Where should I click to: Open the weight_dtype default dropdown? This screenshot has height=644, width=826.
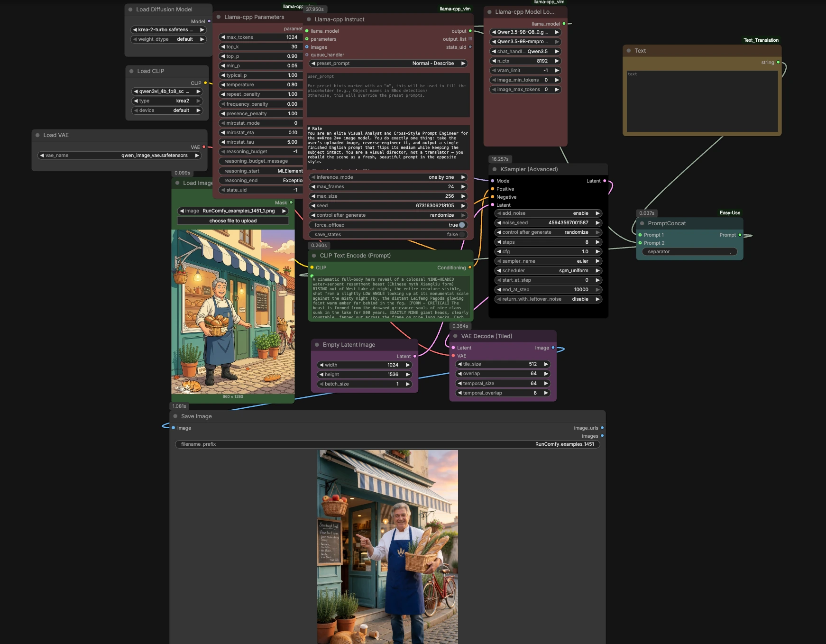pyautogui.click(x=168, y=39)
